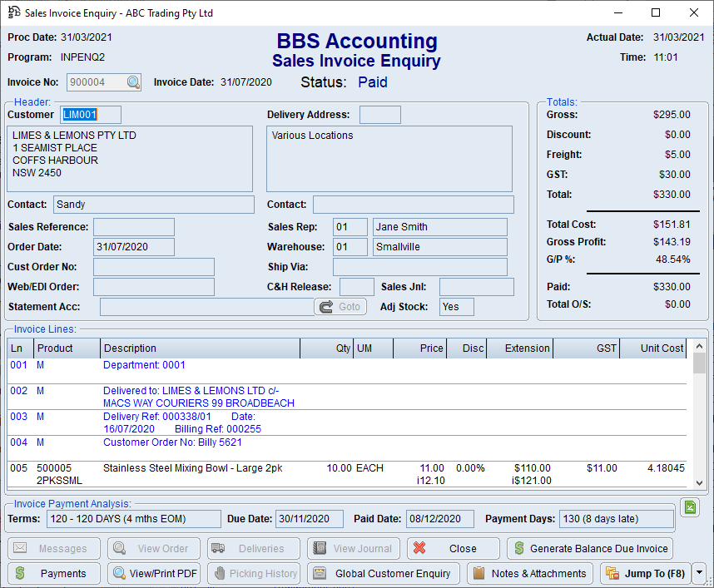Click the Due Date field showing 30/11/2020

point(309,518)
